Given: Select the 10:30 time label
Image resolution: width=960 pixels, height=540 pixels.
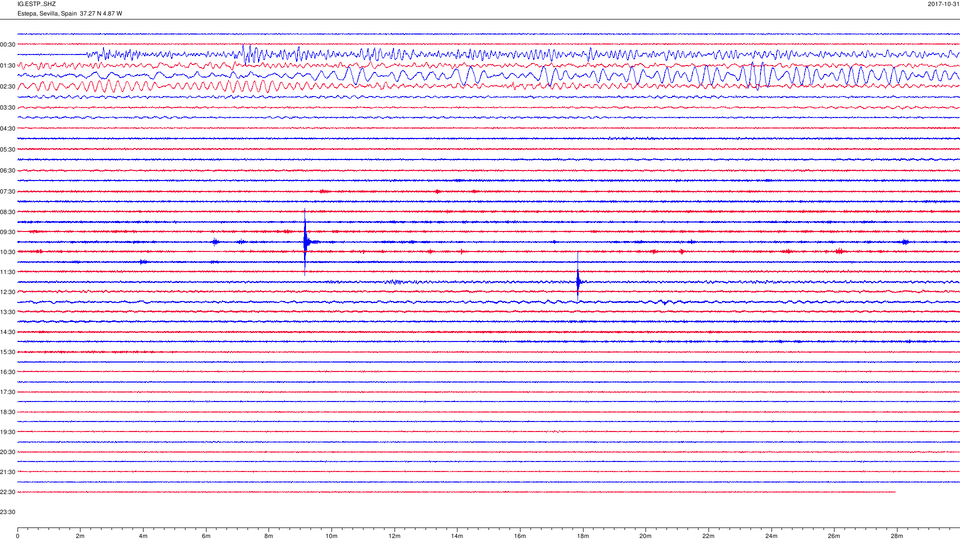Looking at the screenshot, I should pos(8,252).
